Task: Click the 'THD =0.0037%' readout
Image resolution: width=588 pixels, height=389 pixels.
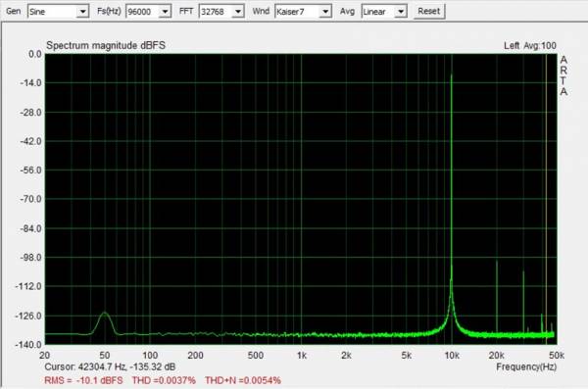Action: click(164, 380)
